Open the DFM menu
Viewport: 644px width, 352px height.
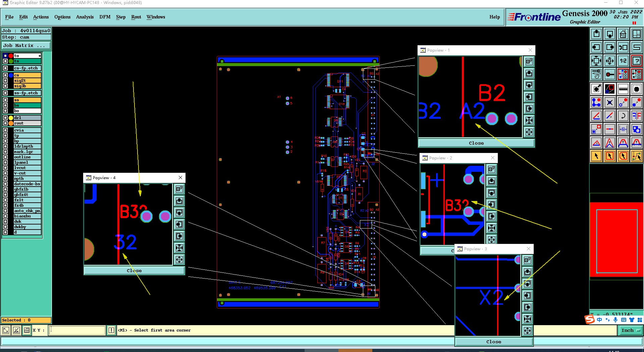[x=105, y=17]
